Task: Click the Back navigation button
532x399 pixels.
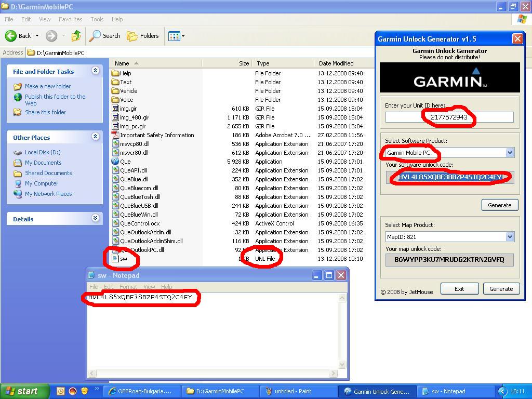Action: pos(19,36)
